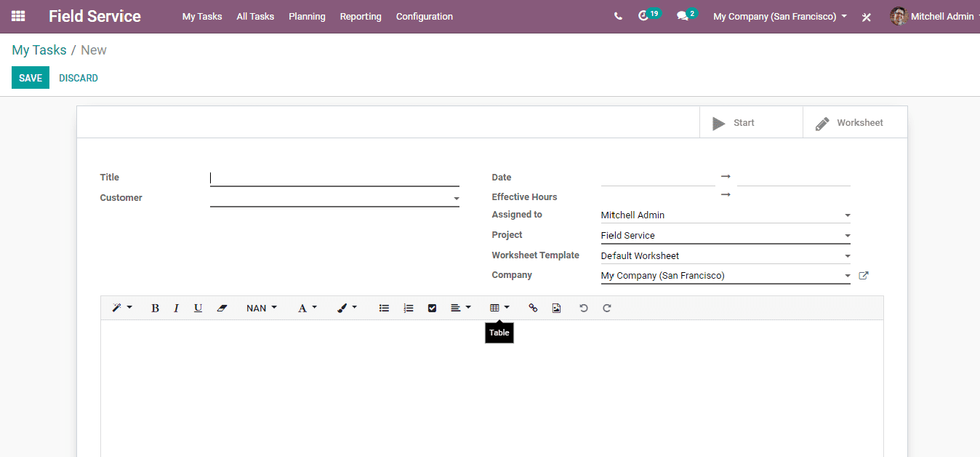Go back to My Tasks breadcrumb
Screen dimensions: 980x457
(39, 50)
